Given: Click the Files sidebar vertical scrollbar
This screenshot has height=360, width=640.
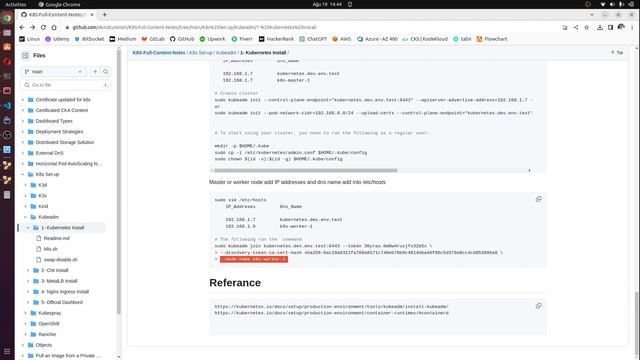Looking at the screenshot, I should point(119,182).
